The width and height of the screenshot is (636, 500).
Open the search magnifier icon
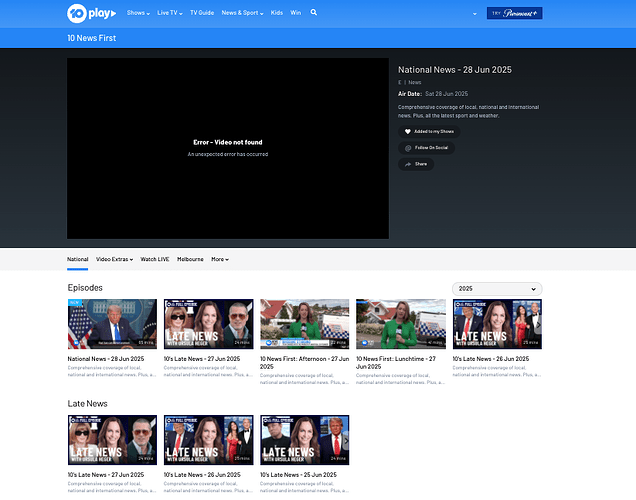coord(314,13)
